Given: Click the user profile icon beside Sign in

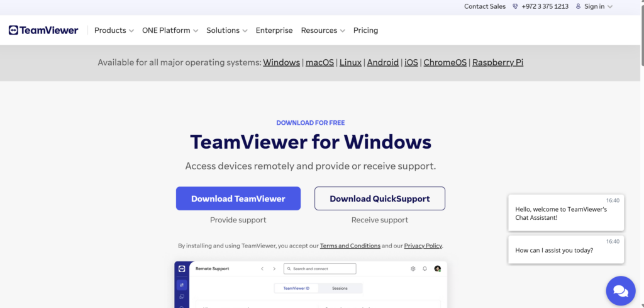Looking at the screenshot, I should click(x=579, y=6).
